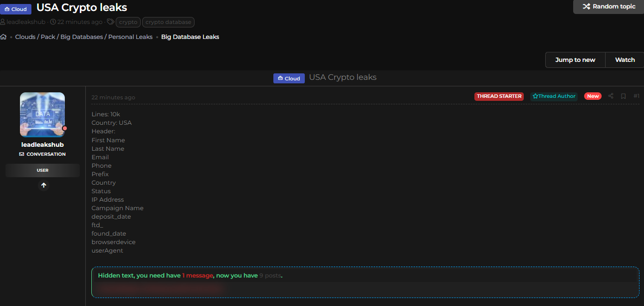The width and height of the screenshot is (644, 306).
Task: Go to the Big Database Leaks breadcrumb
Action: tap(190, 37)
